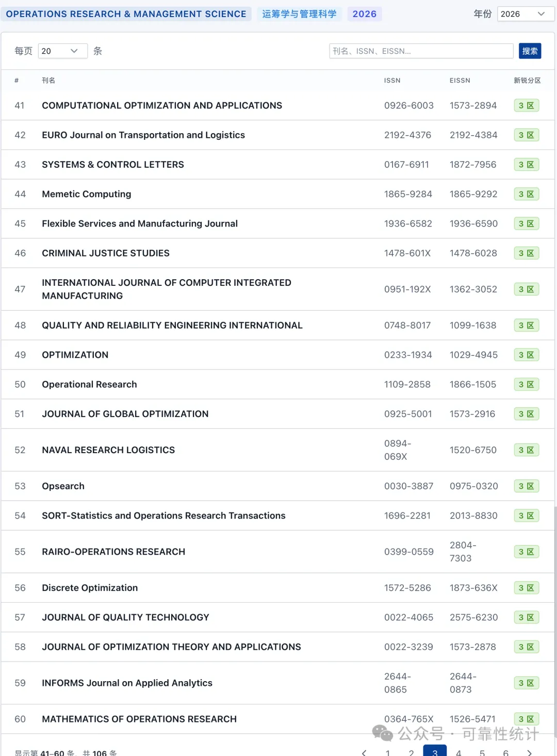The image size is (557, 756).
Task: Select current page 3 in pagination
Action: 435,751
